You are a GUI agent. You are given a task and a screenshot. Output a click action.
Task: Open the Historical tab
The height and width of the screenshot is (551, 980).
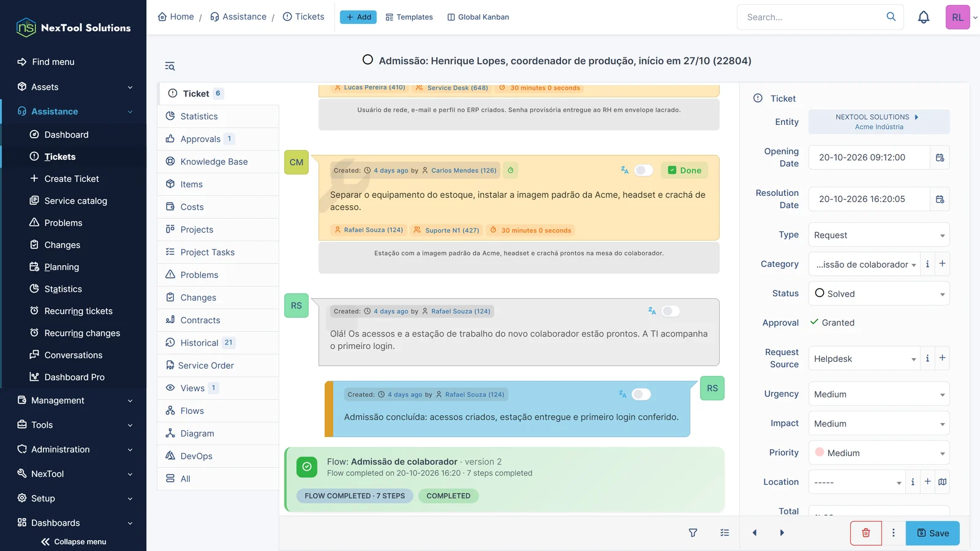(x=218, y=343)
